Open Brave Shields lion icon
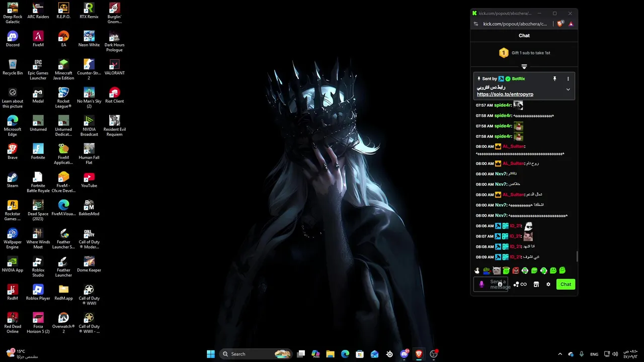 pos(560,24)
